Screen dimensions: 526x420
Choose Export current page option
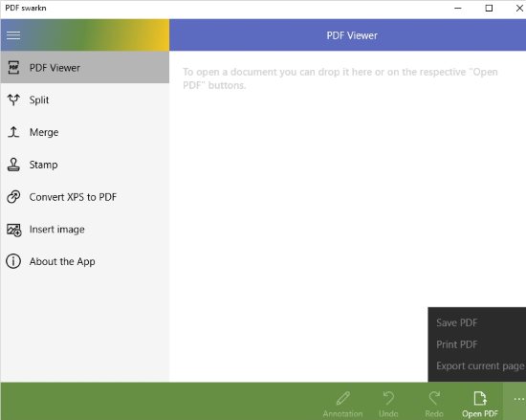click(480, 366)
